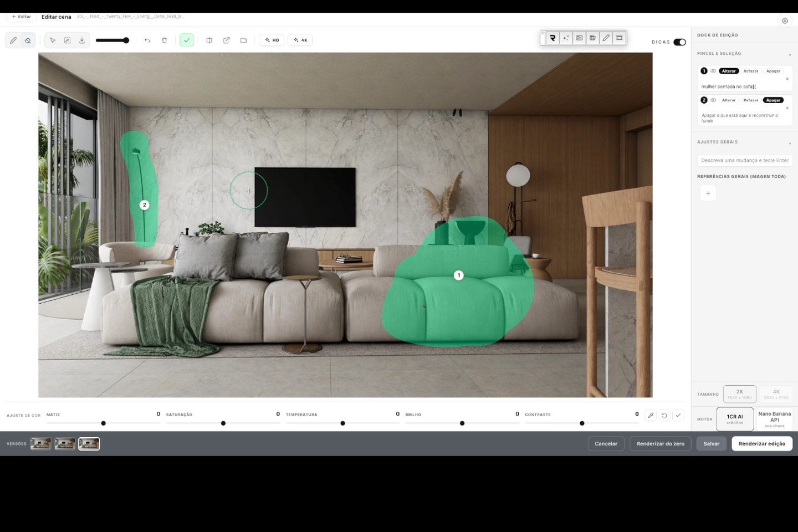Choose the 1CR AI motor option
The width and height of the screenshot is (798, 532).
click(x=735, y=419)
